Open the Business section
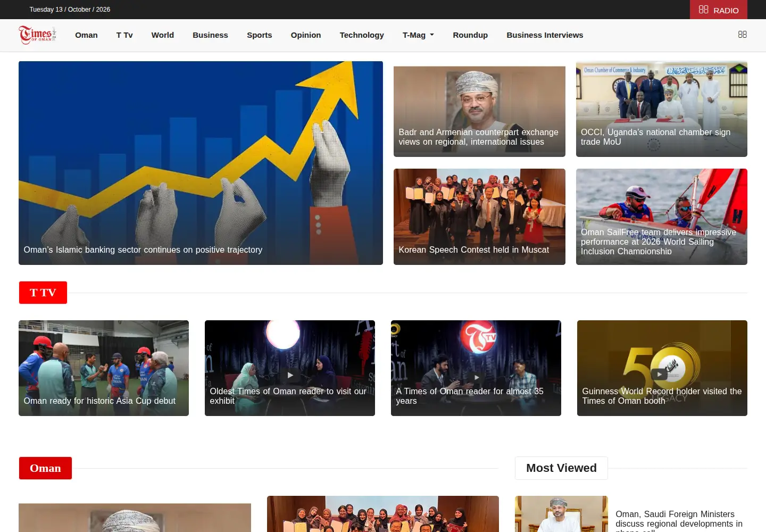This screenshot has width=766, height=532. coord(210,35)
